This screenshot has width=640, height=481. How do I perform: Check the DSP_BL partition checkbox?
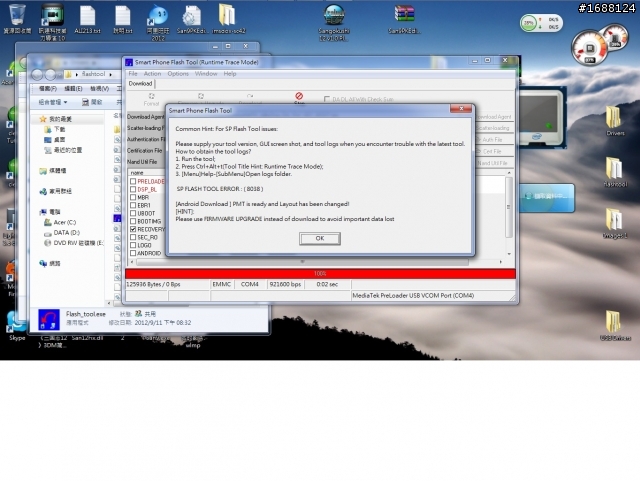pos(133,189)
